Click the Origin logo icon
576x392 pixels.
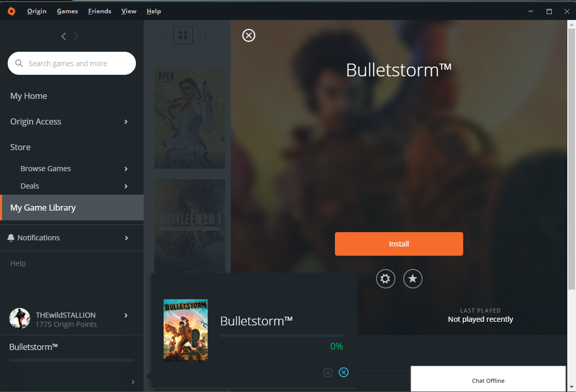click(11, 11)
